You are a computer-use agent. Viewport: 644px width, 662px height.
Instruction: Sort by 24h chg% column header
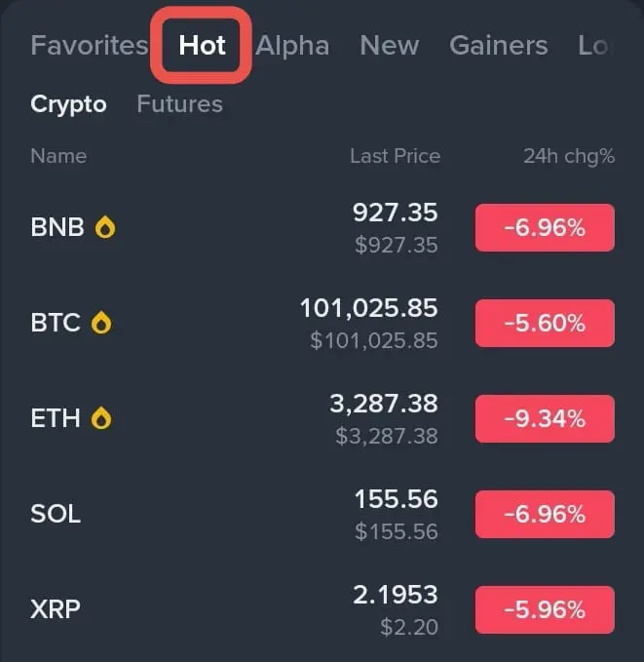[x=568, y=156]
